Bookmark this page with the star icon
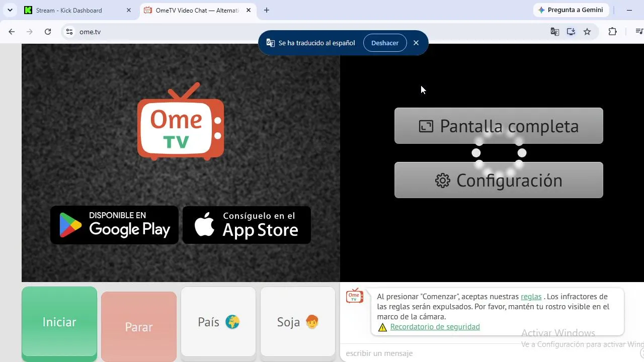The height and width of the screenshot is (362, 644). 587,32
